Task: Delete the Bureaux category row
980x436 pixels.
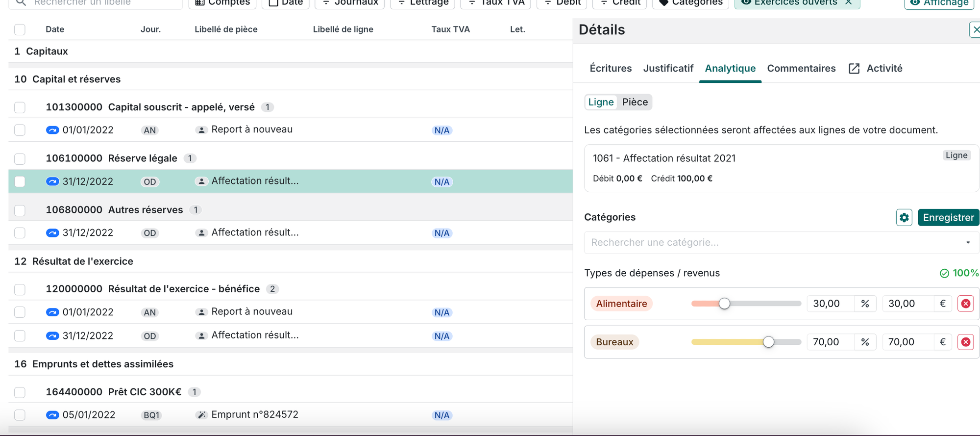Action: point(965,342)
